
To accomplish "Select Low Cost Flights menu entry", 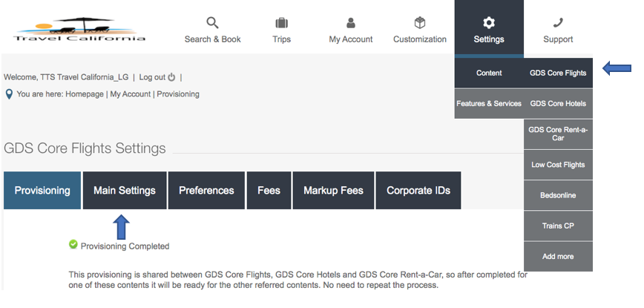I will tap(558, 165).
